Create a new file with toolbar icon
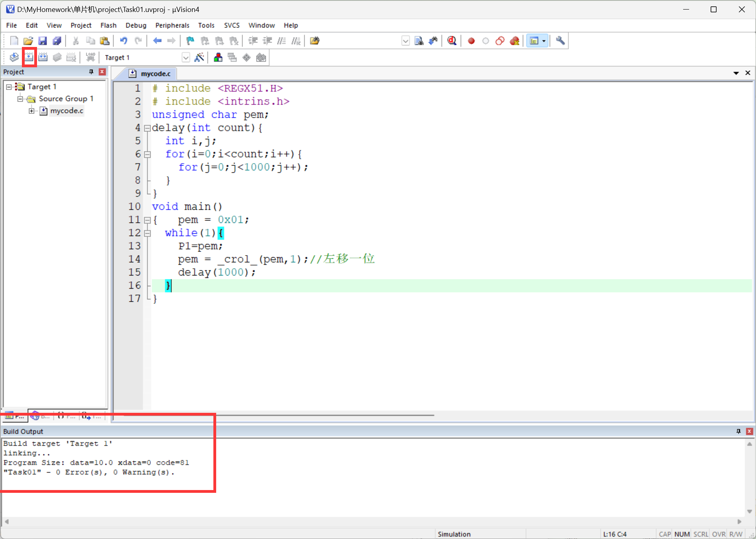756x539 pixels. pos(14,41)
